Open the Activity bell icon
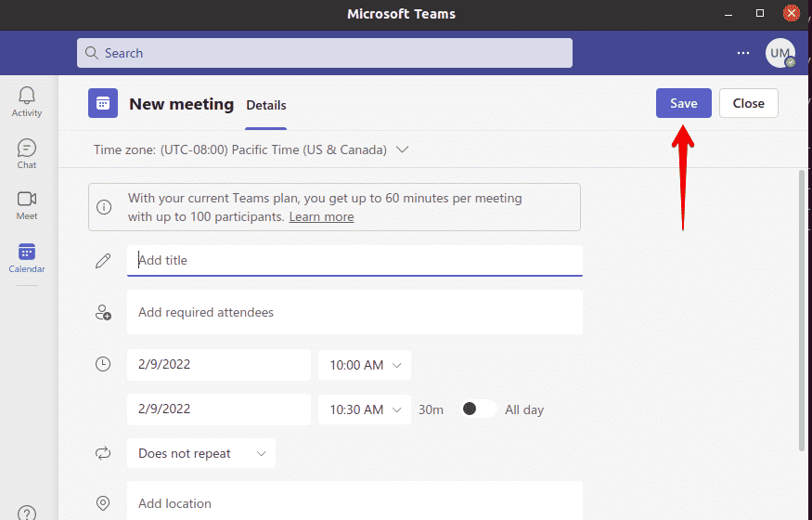Image resolution: width=812 pixels, height=520 pixels. pyautogui.click(x=26, y=96)
